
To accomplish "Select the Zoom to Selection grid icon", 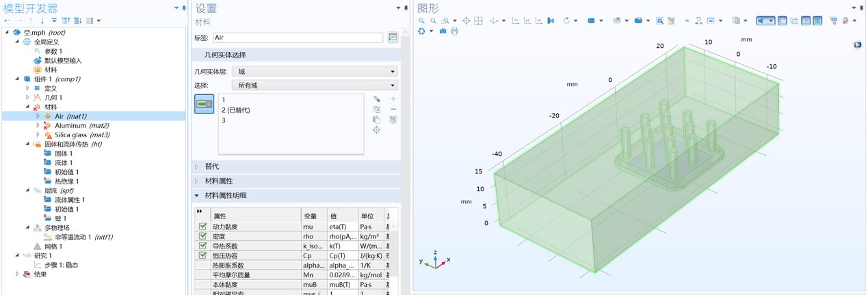I will [479, 20].
